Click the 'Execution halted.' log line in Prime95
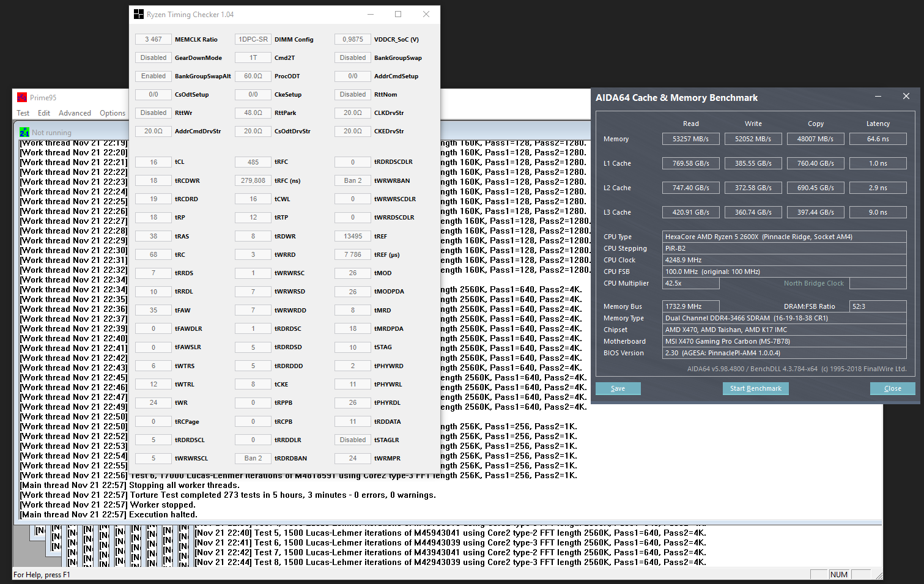 coord(109,514)
